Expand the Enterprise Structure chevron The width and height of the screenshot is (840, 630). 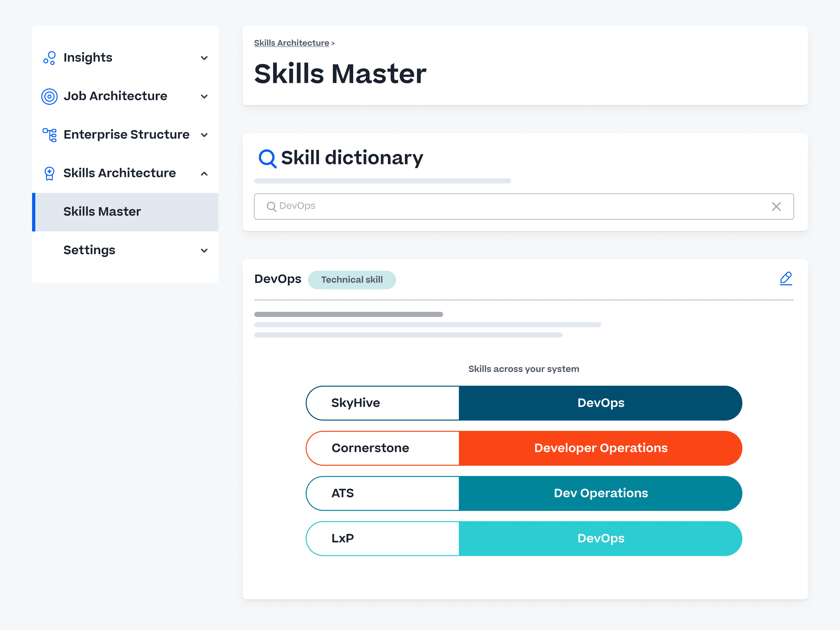(x=204, y=135)
